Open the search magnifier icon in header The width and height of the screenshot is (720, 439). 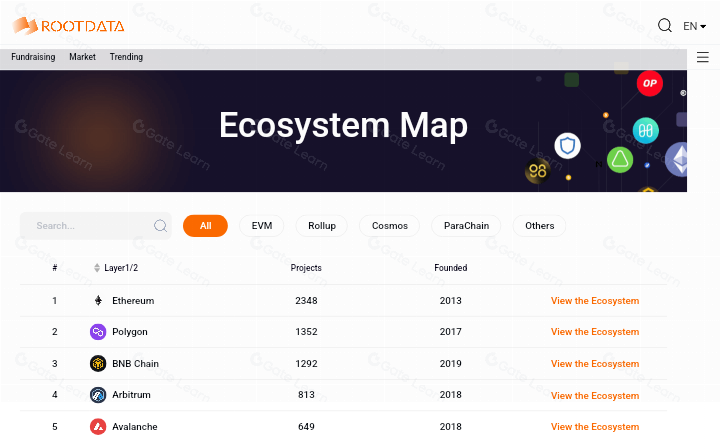point(664,25)
